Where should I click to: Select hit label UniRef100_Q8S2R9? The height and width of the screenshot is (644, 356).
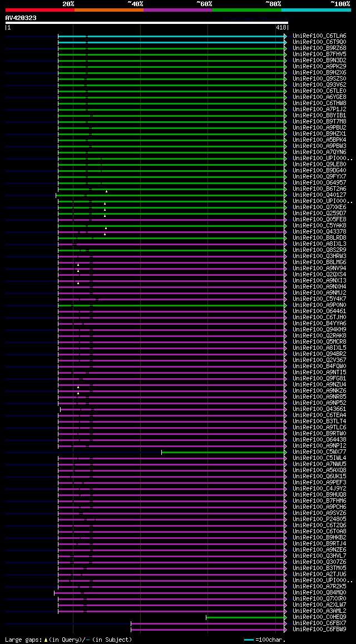coord(319,250)
